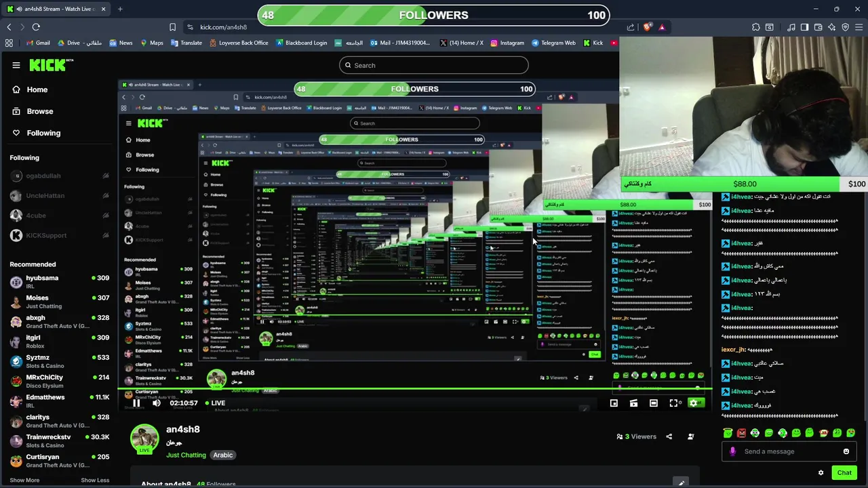The width and height of the screenshot is (868, 488).
Task: Open the browser extensions puzzle icon
Action: [756, 27]
